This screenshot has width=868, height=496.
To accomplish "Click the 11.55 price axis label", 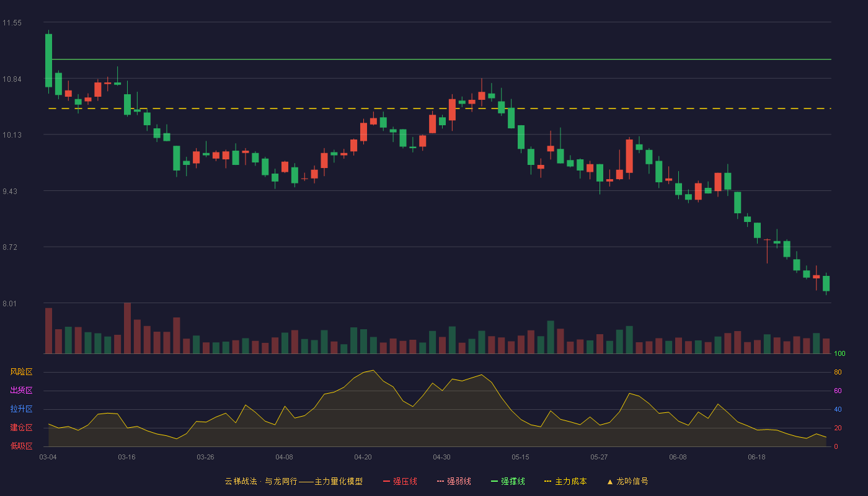I will coord(12,23).
